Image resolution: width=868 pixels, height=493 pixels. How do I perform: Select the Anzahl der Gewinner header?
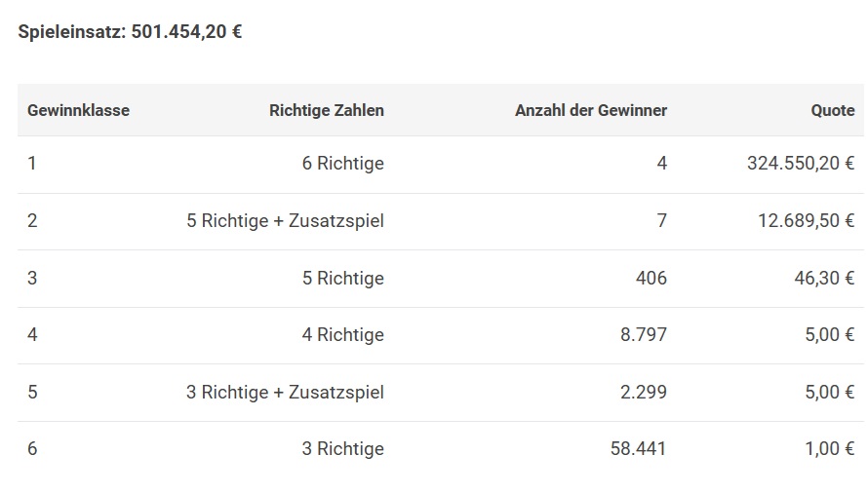[590, 110]
